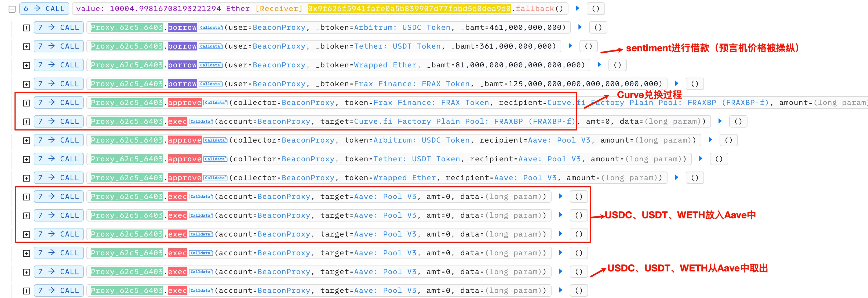Expand the approve Tether USDT to Aave call
The width and height of the screenshot is (868, 298).
point(26,159)
